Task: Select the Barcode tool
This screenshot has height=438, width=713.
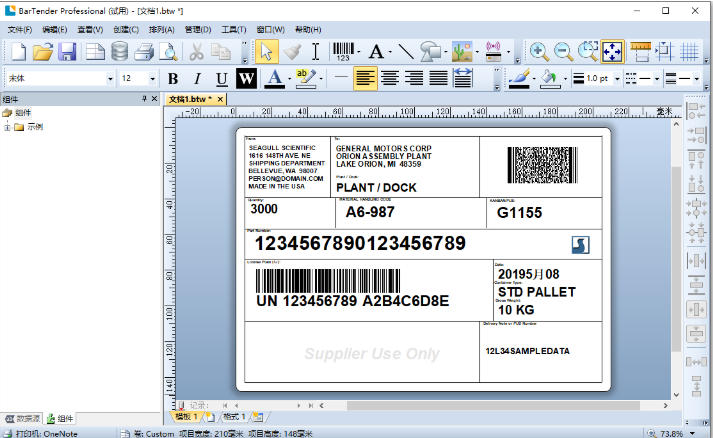Action: [x=344, y=51]
